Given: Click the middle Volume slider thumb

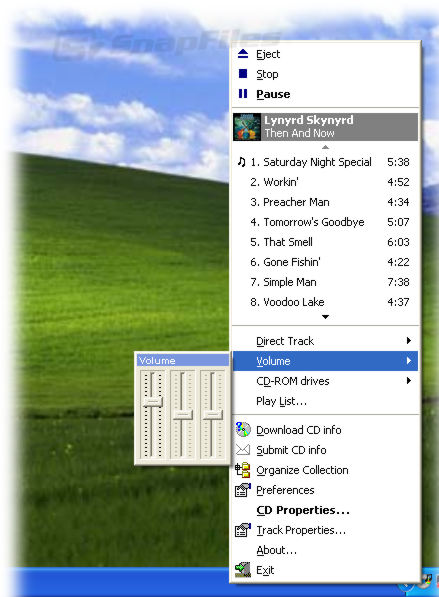Looking at the screenshot, I should [183, 415].
